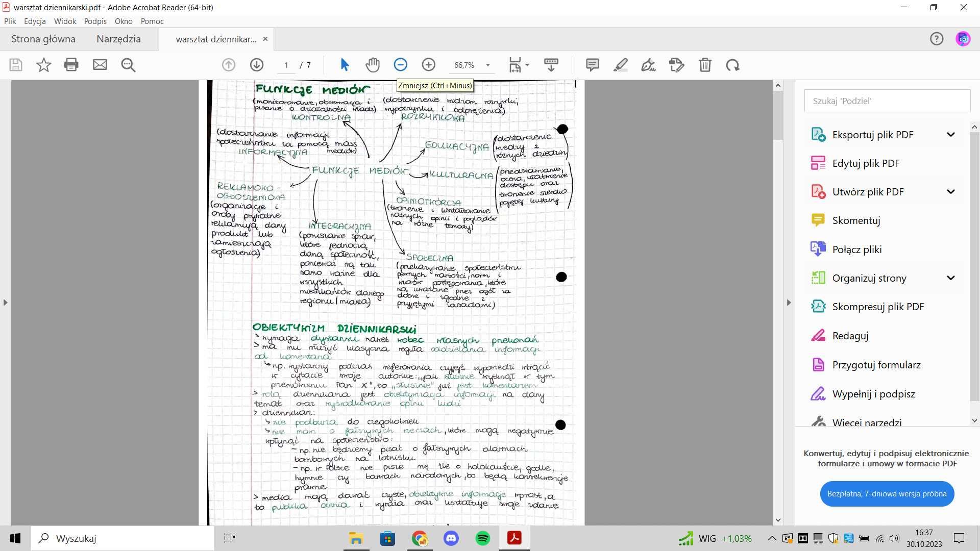Click tools pane scroll down arrow
This screenshot has width=980, height=551.
(x=974, y=421)
